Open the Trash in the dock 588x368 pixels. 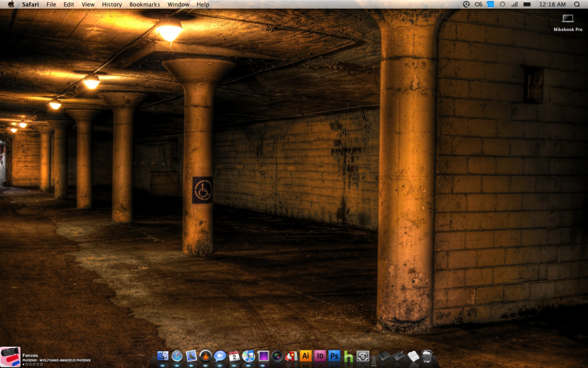tap(427, 356)
